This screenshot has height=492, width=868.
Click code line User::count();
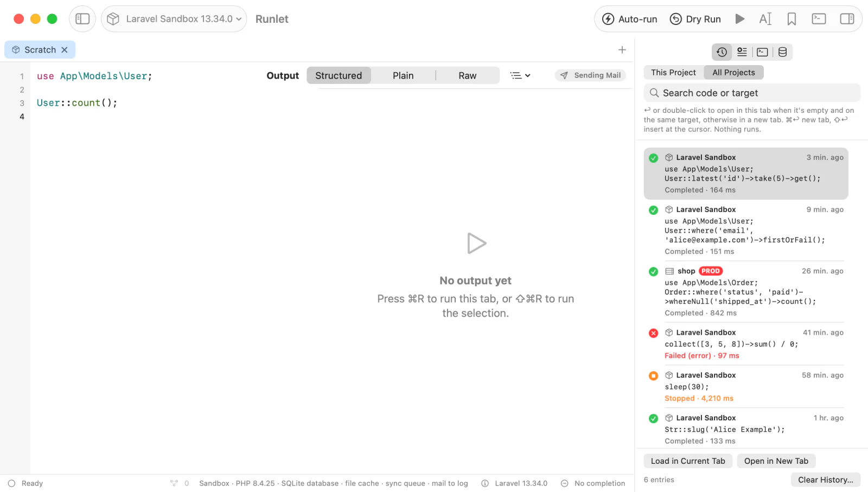[77, 103]
